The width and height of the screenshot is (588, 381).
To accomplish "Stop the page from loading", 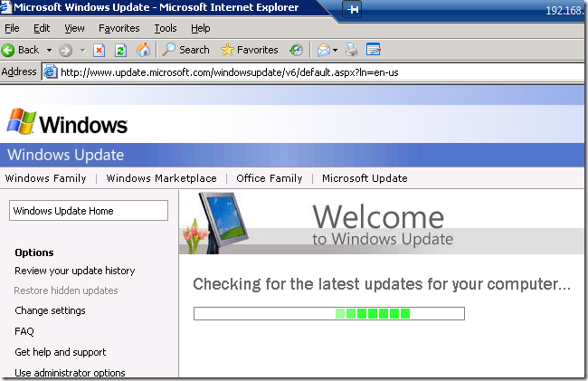I will (100, 50).
